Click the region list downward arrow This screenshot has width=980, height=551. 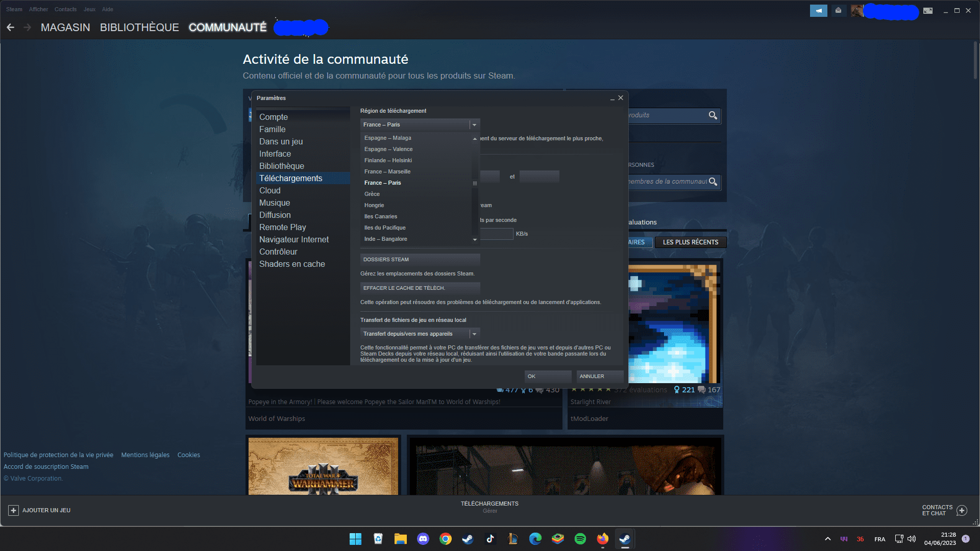point(475,239)
